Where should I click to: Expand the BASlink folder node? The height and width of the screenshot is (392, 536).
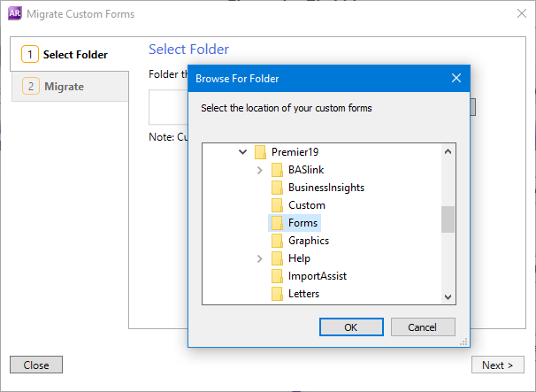pyautogui.click(x=259, y=170)
